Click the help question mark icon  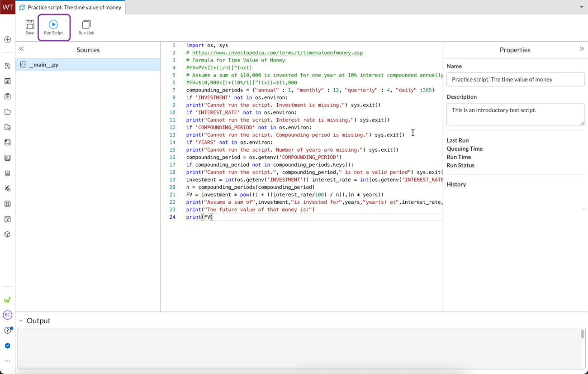[8, 331]
